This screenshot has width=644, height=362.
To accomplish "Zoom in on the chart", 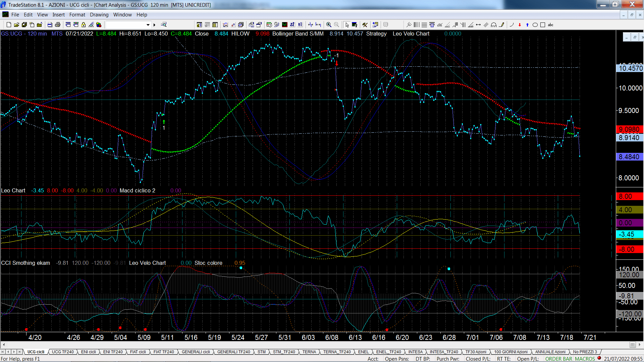I will 329,25.
